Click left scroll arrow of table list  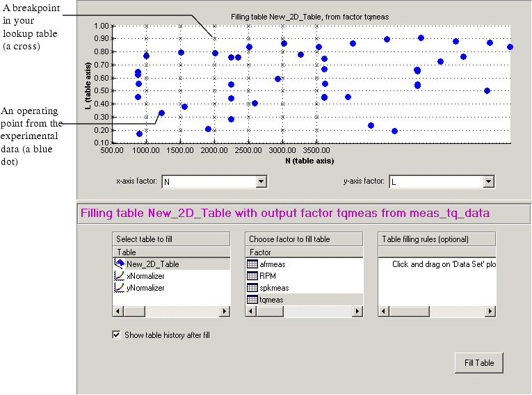tap(118, 311)
